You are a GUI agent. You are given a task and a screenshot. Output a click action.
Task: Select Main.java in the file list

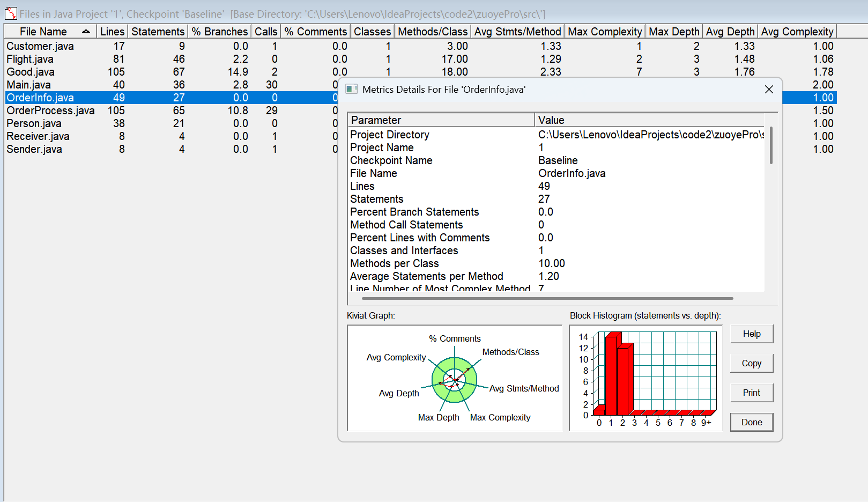(28, 85)
